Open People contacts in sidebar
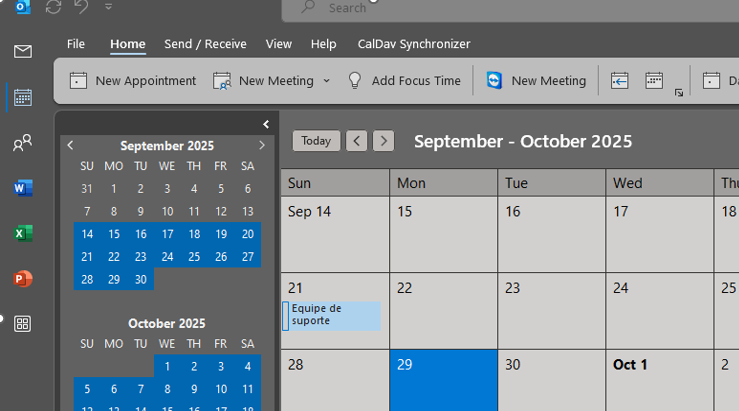Viewport: 739px width, 411px height. 23,142
